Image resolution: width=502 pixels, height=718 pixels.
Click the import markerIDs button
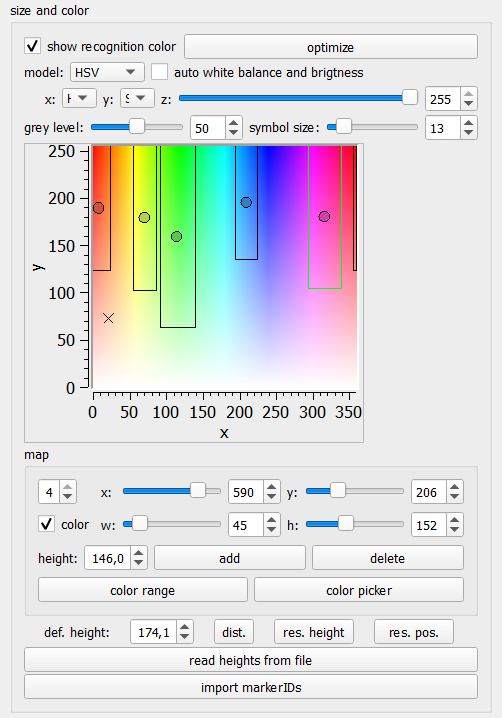point(251,687)
